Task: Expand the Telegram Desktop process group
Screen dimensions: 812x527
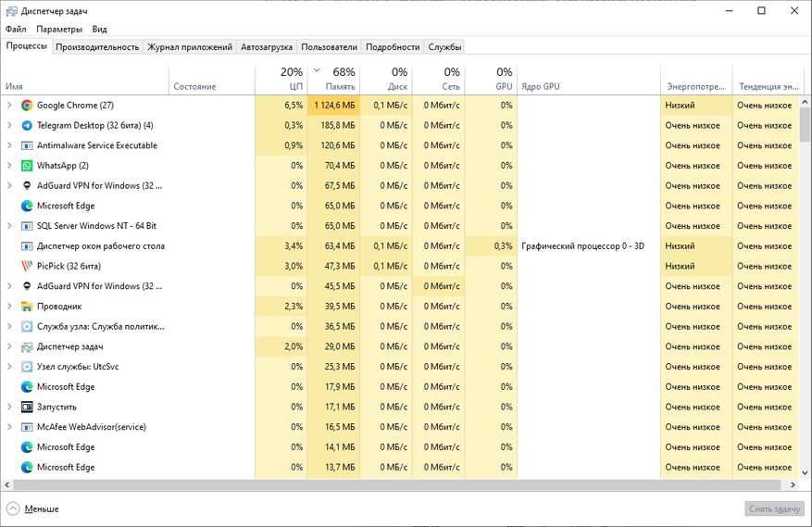Action: click(x=9, y=126)
